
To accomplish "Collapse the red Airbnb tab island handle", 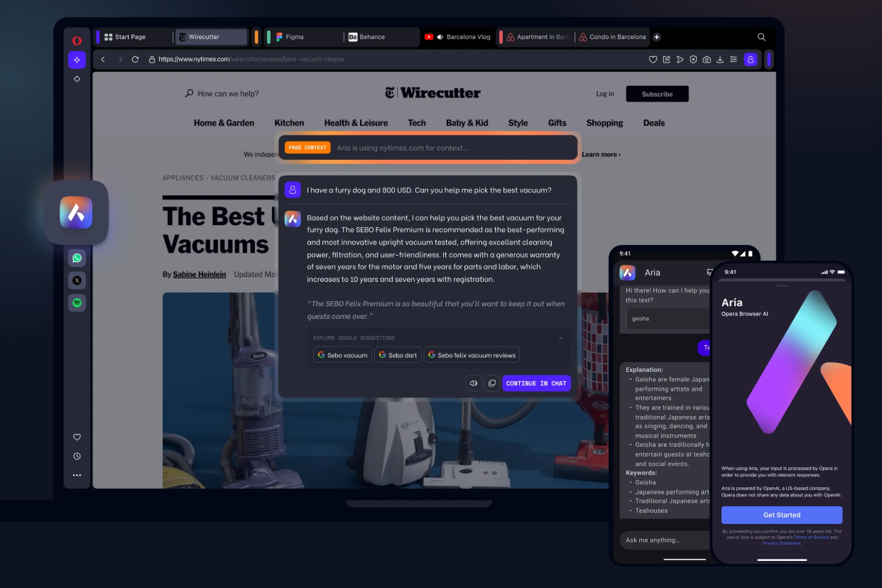I will pos(501,37).
